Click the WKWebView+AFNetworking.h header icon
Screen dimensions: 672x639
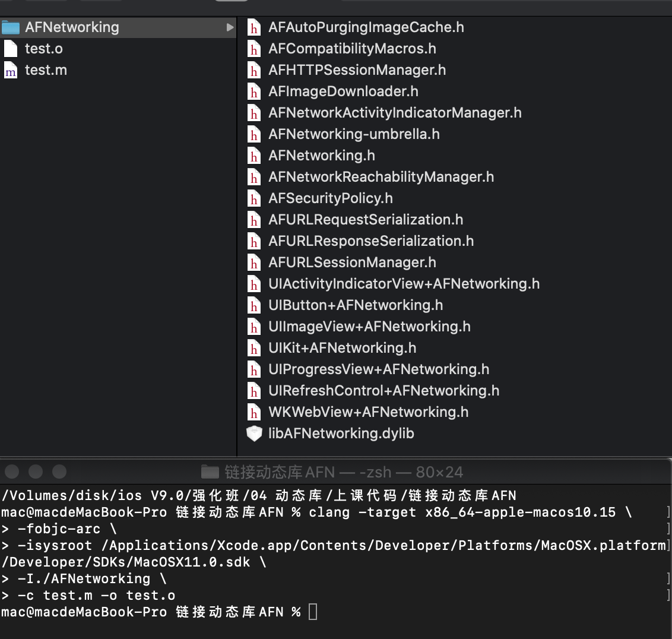click(254, 412)
